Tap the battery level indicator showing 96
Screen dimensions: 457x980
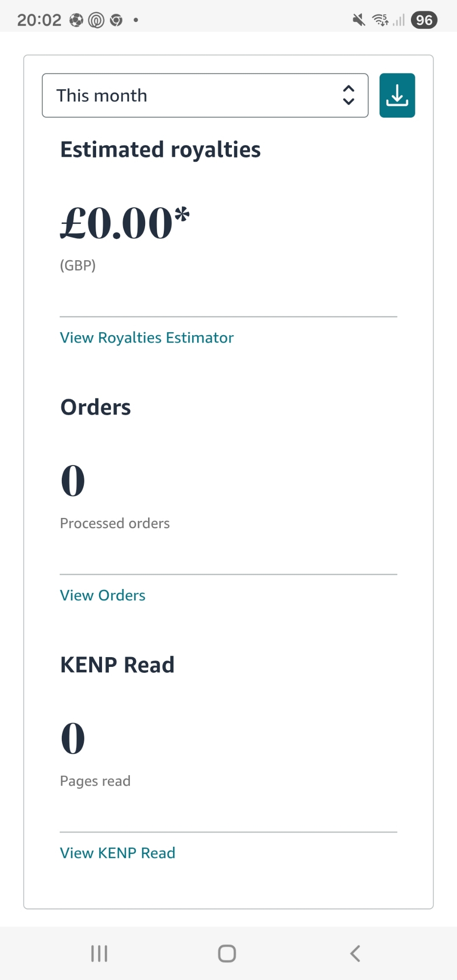coord(424,20)
